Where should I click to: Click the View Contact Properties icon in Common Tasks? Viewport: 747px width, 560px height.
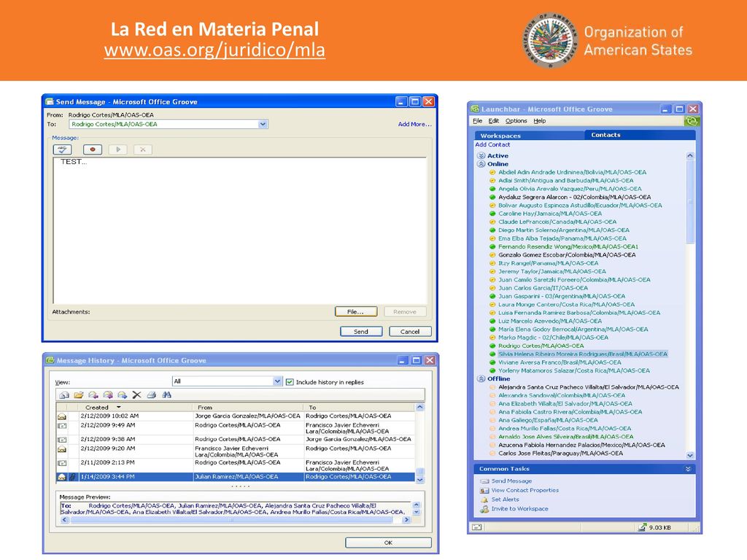coord(484,491)
